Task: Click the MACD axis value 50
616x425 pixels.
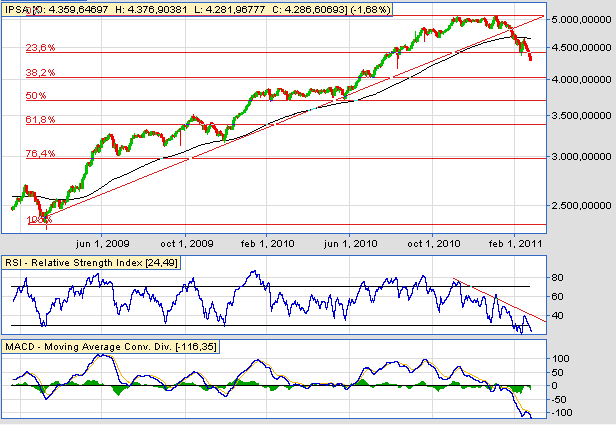Action: 557,372
